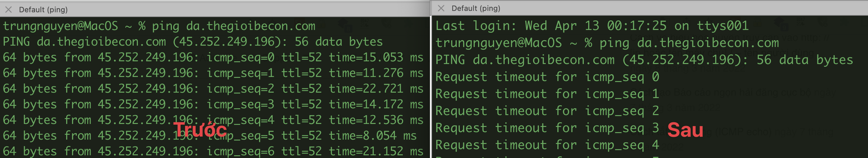The height and width of the screenshot is (158, 868).
Task: Click 'Request timeout for icmp_seq 0' line
Action: (547, 77)
